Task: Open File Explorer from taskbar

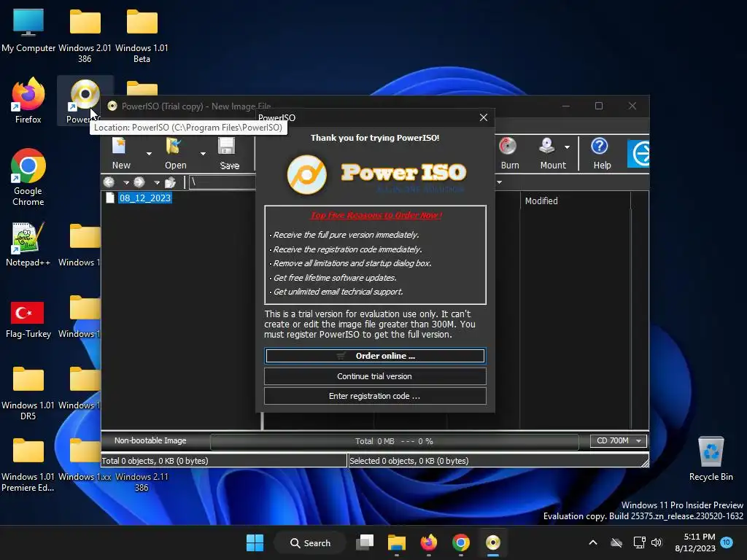Action: 396,542
